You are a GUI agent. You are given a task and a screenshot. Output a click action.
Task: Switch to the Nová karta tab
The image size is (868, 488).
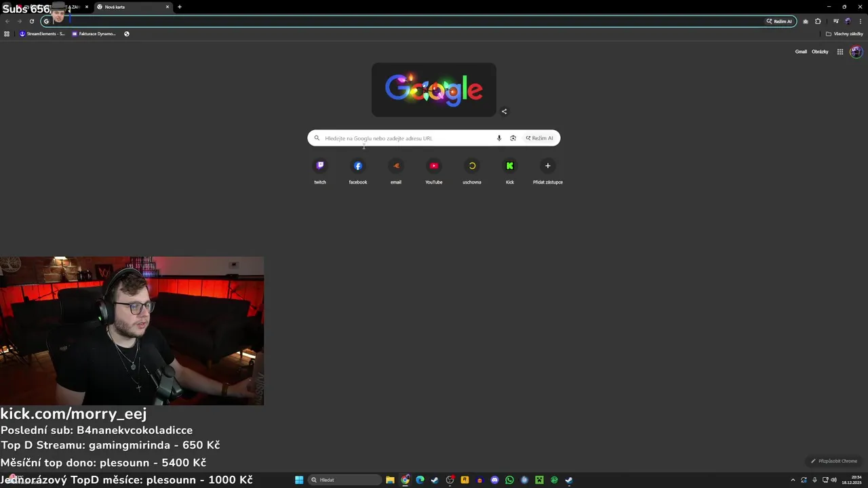coord(132,7)
